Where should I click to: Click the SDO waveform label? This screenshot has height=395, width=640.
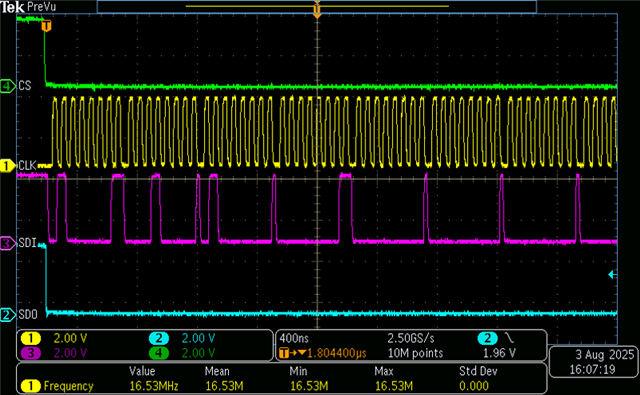(x=28, y=314)
